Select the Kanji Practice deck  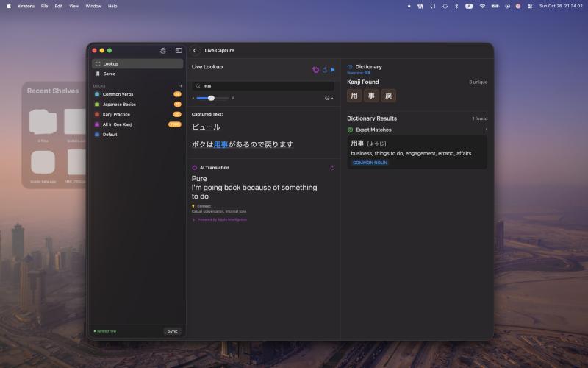116,114
